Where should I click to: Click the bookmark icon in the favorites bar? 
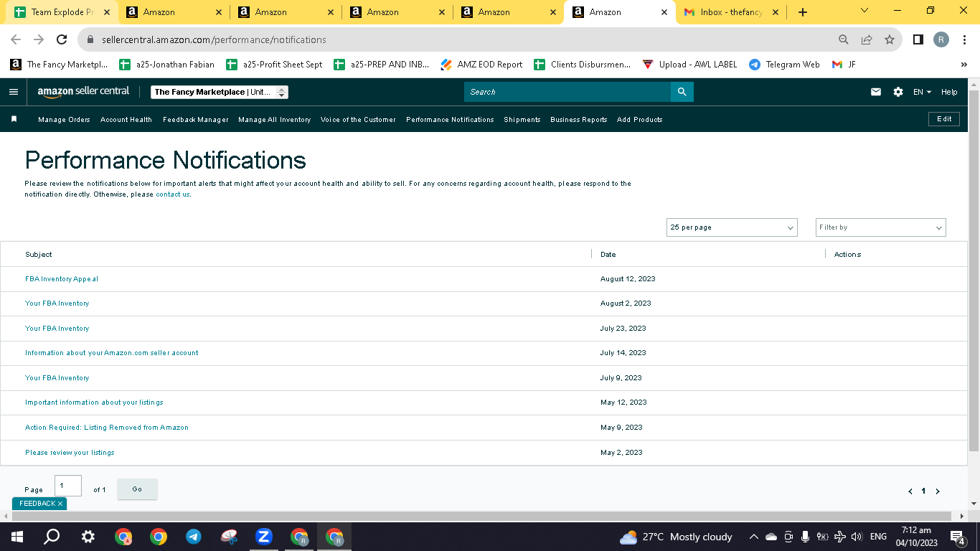click(14, 119)
